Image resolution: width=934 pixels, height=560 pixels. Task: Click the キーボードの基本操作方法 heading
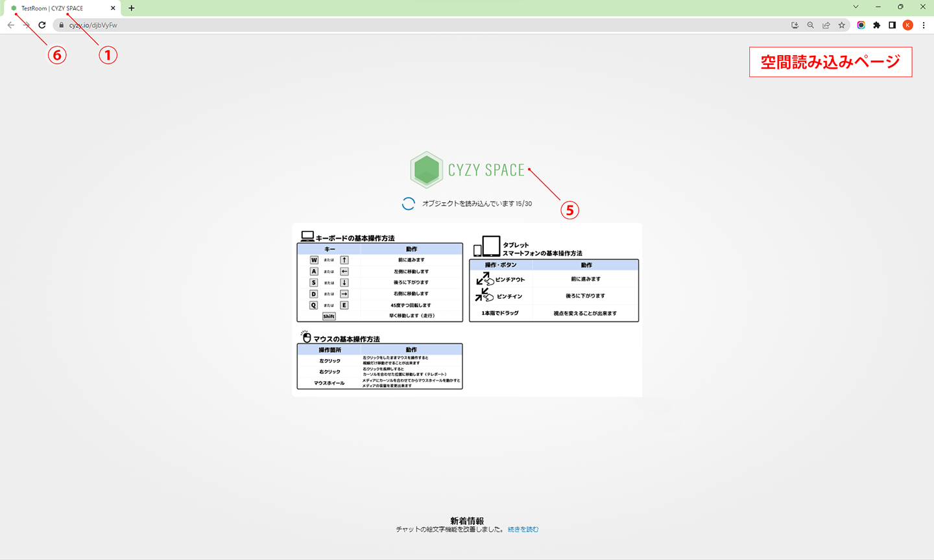(x=355, y=239)
